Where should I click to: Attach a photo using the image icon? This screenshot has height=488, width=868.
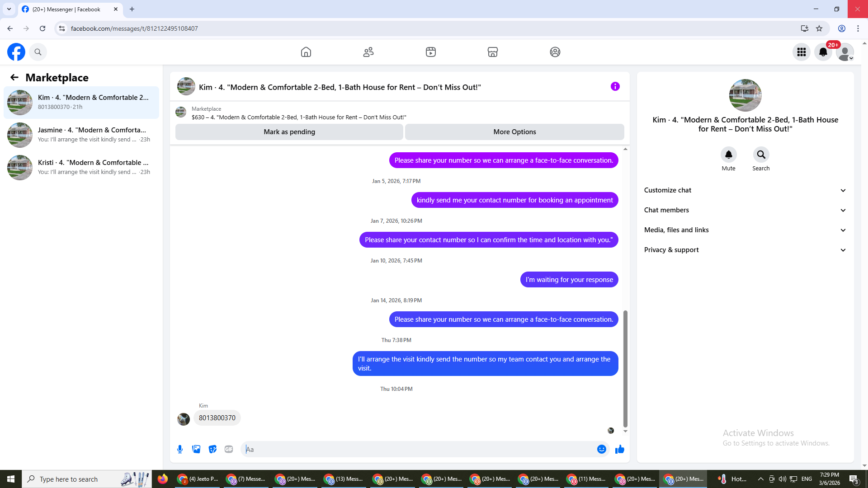196,449
